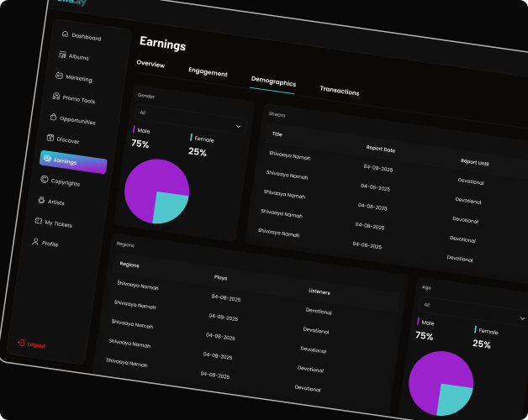Click the teal Female slice in Gender chart
The height and width of the screenshot is (420, 528).
click(172, 205)
